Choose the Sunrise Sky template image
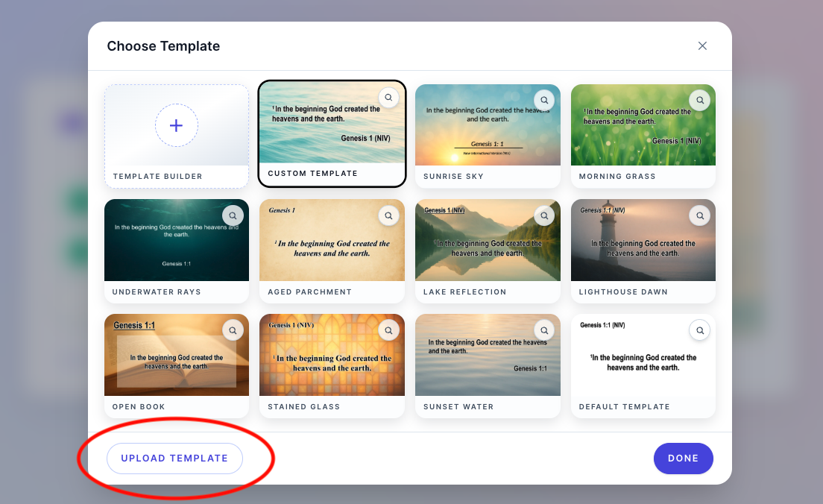 tap(488, 125)
